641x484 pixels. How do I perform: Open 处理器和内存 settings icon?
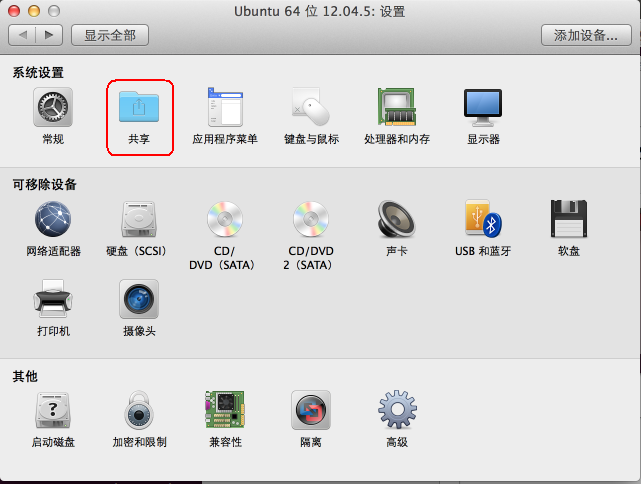397,107
